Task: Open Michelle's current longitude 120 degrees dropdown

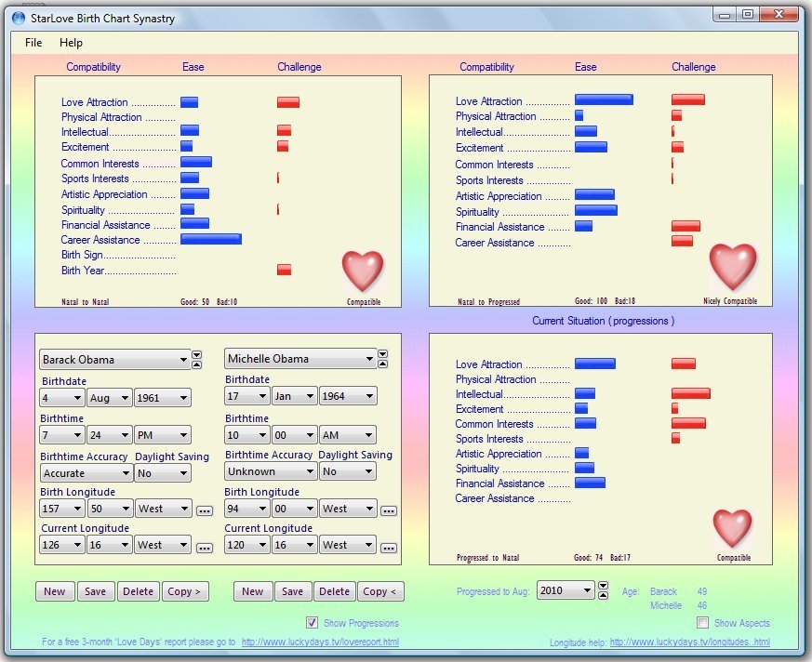Action: tap(247, 545)
